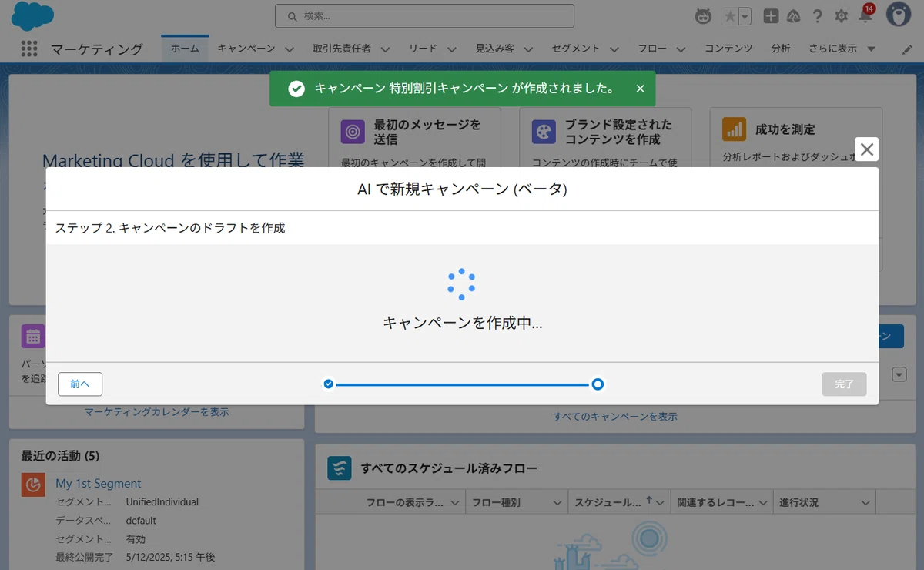Viewport: 924px width, 570px height.
Task: Open マーケティングカレンダーを表示 link
Action: (x=157, y=411)
